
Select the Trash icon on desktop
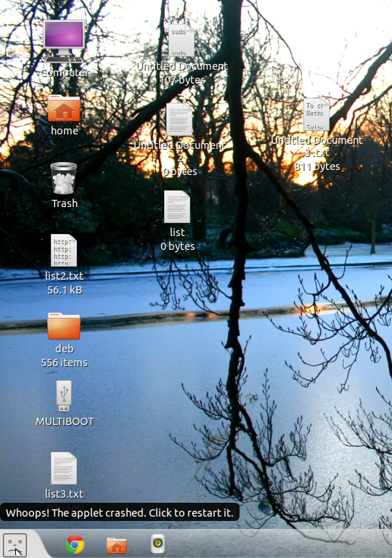[x=64, y=178]
